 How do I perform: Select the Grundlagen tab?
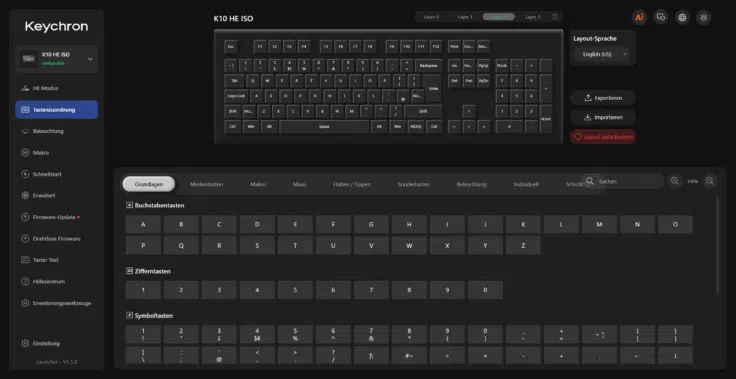coord(149,184)
